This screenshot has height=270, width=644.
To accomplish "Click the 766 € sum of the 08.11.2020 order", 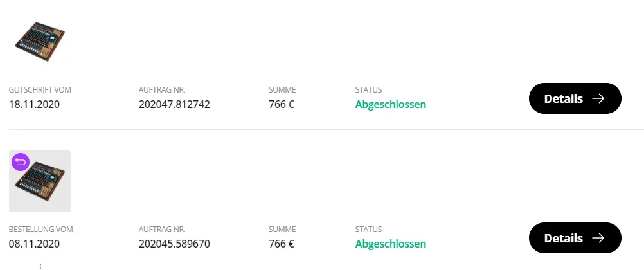I will (x=281, y=244).
